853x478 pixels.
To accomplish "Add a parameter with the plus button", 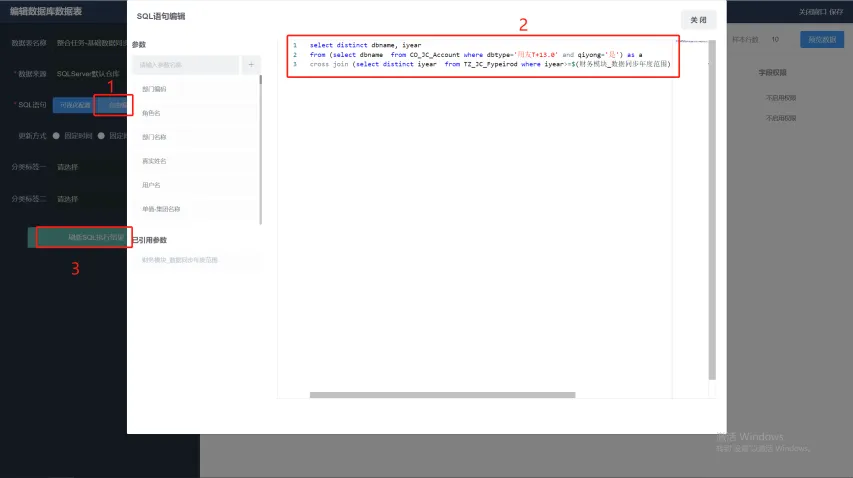I will [x=251, y=65].
